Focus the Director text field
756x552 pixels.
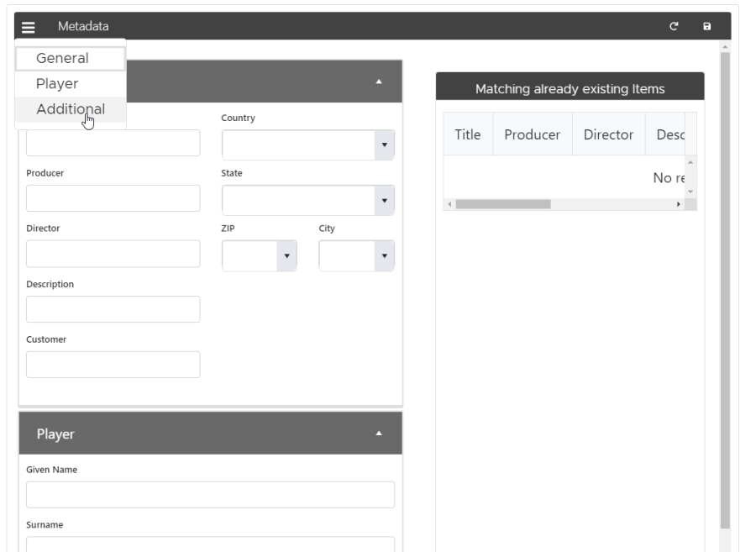[x=113, y=254]
